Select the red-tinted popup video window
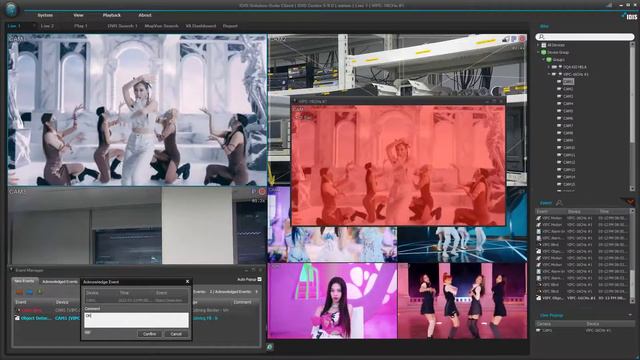 (398, 165)
